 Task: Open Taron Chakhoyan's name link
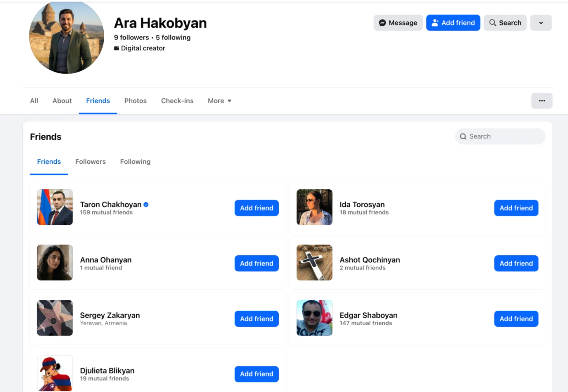111,205
